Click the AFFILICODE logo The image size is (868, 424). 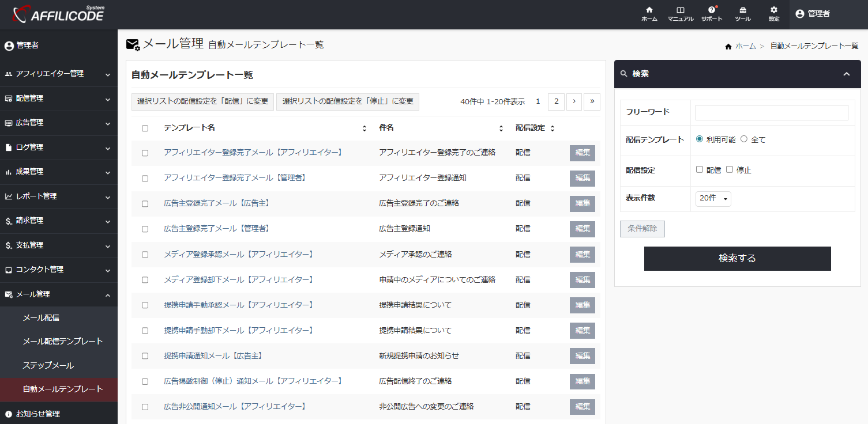[x=58, y=14]
